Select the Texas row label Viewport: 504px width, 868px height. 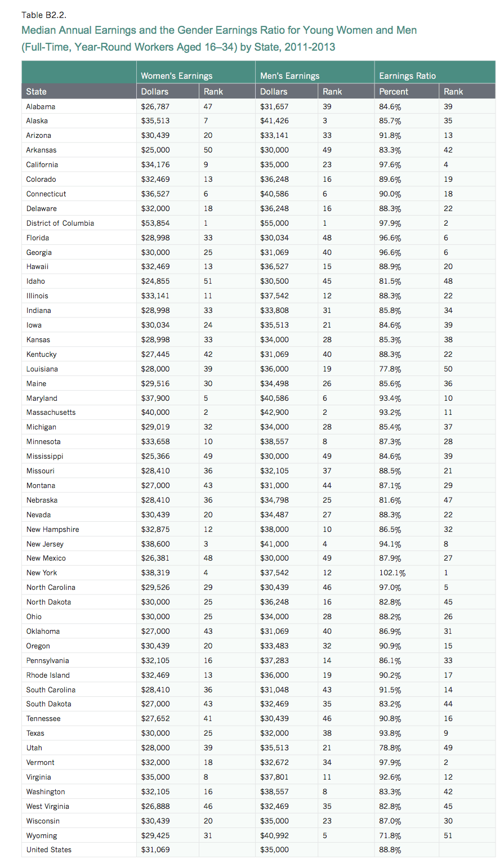[35, 733]
